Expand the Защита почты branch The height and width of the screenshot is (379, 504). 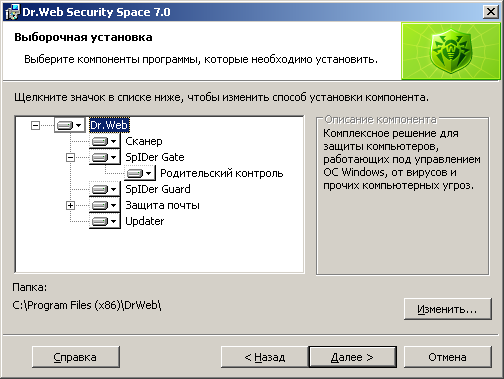point(70,205)
